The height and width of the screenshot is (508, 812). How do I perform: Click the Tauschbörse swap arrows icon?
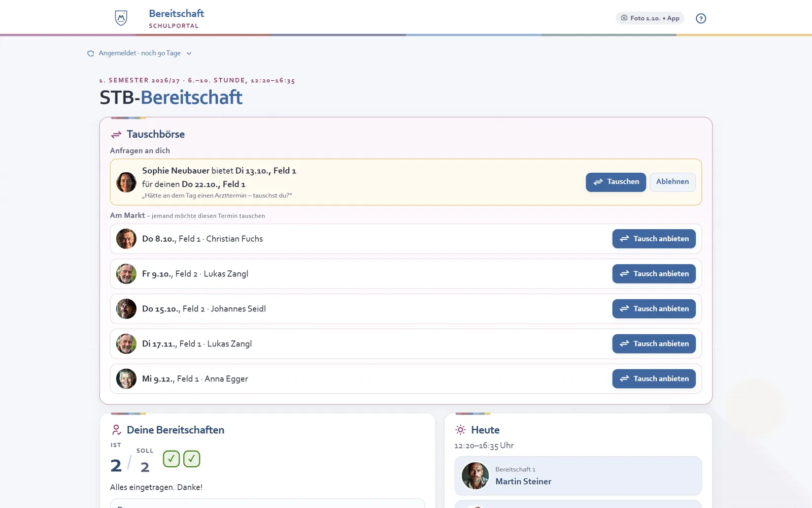[116, 135]
